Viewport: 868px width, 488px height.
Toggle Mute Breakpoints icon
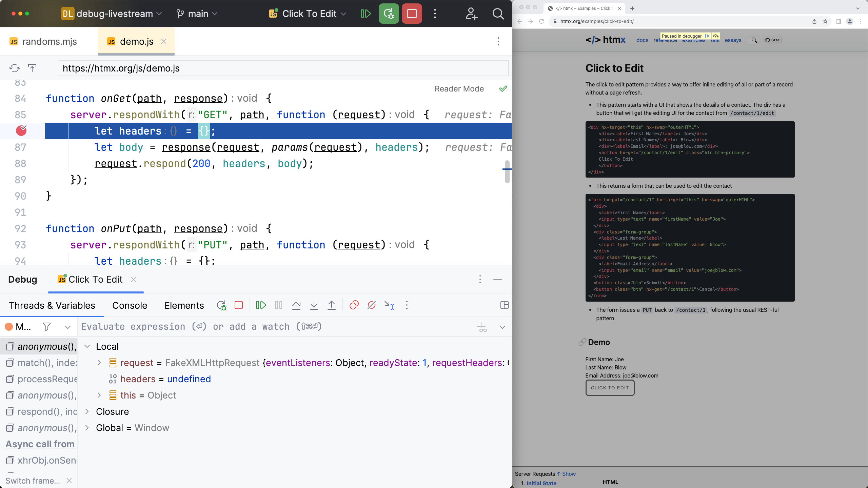pyautogui.click(x=372, y=305)
